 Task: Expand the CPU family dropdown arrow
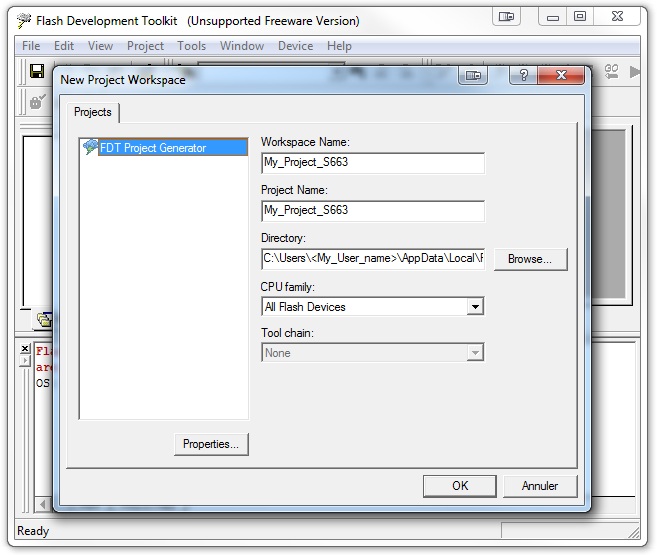tap(475, 306)
